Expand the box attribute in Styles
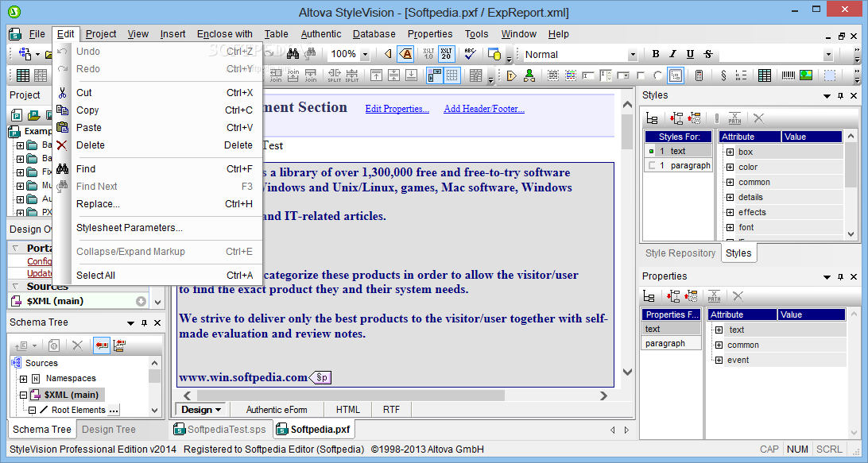This screenshot has height=463, width=868. (x=730, y=152)
